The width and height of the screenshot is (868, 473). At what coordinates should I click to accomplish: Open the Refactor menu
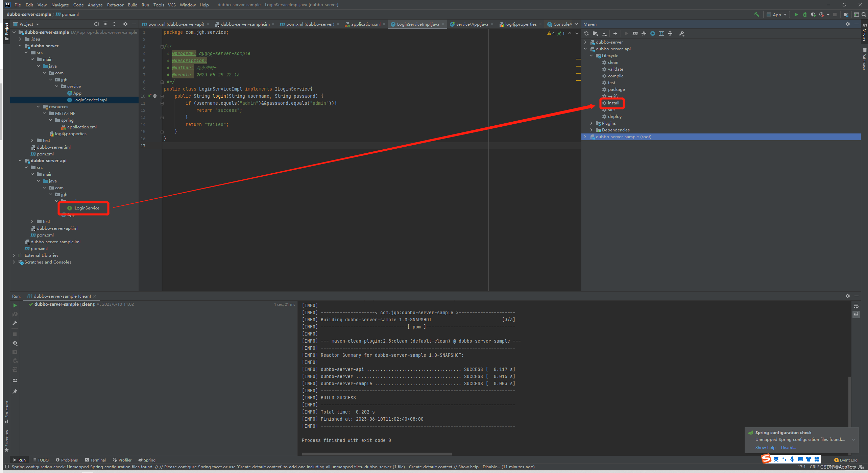click(x=115, y=5)
